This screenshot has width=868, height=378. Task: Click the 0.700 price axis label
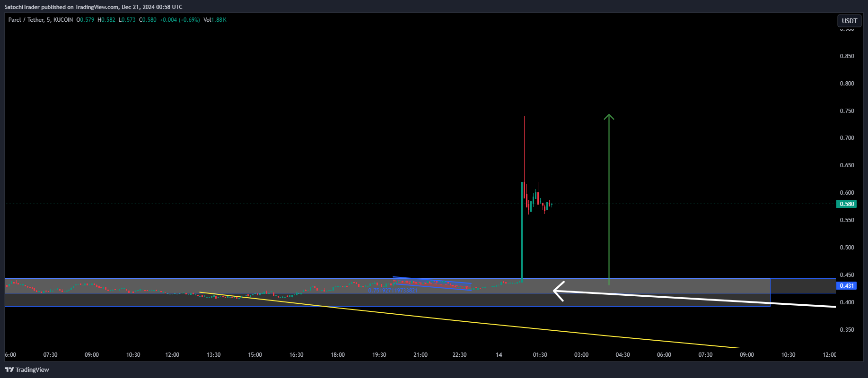[847, 138]
